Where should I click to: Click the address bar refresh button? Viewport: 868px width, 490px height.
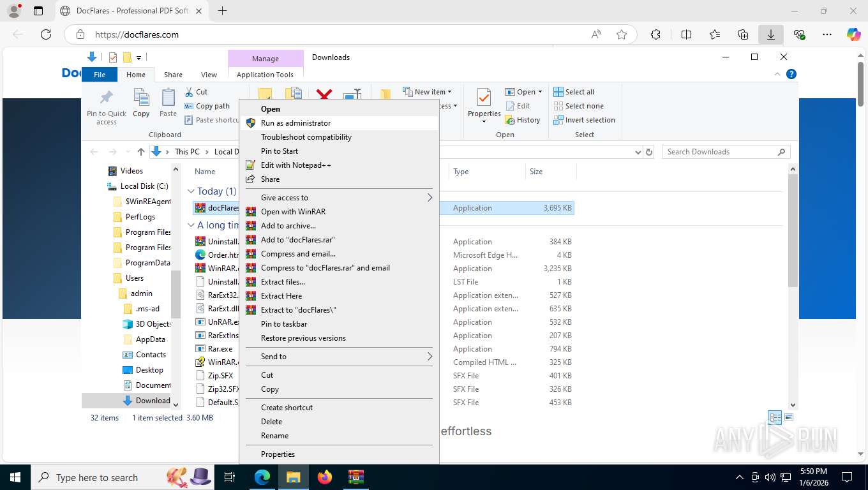click(649, 152)
